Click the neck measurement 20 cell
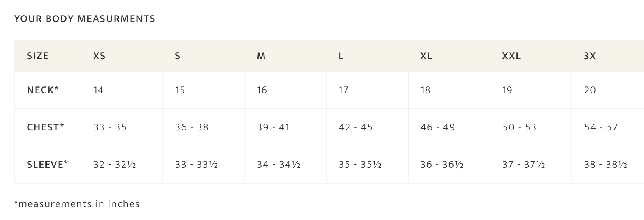Image resolution: width=644 pixels, height=220 pixels. tap(590, 90)
